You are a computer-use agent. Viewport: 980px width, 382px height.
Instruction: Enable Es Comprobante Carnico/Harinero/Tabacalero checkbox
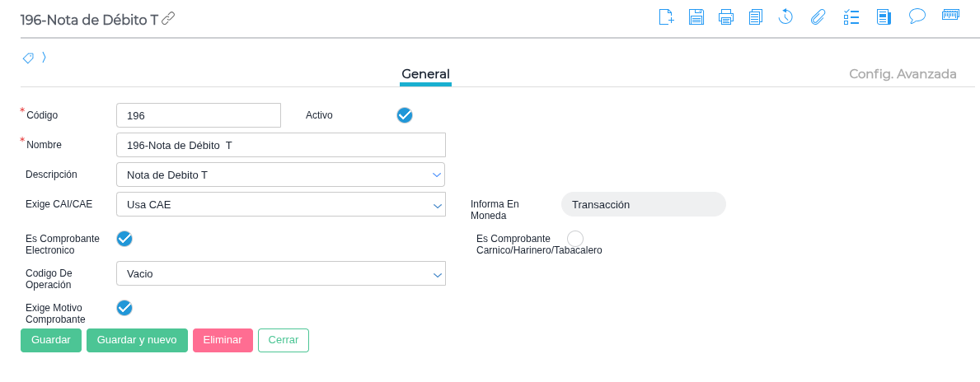(x=575, y=239)
